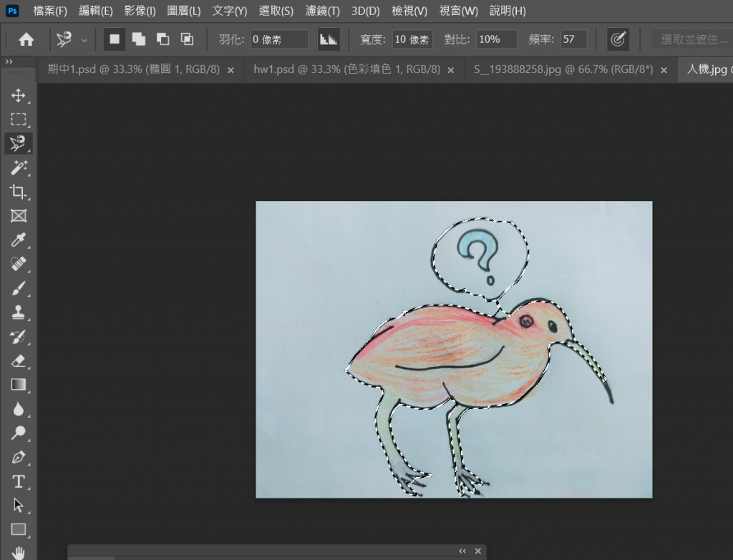This screenshot has width=733, height=560.
Task: Switch to the Eraser tool
Action: click(18, 360)
